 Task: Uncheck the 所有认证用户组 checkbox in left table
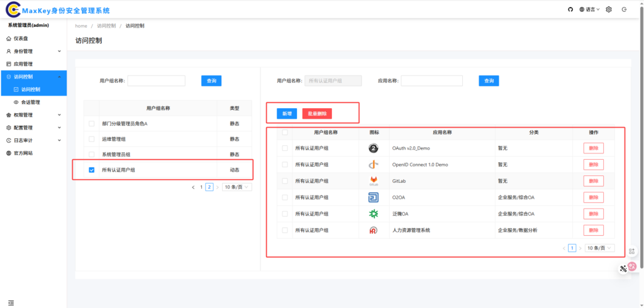[x=92, y=170]
